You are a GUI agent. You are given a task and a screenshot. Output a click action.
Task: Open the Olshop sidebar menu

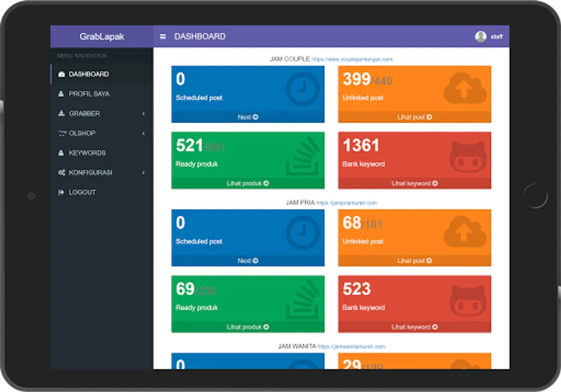click(x=102, y=133)
